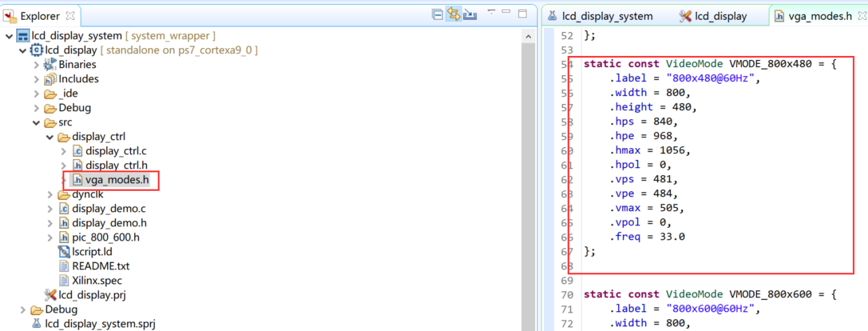Expand the dynclk folder
This screenshot has height=331, width=868.
[x=50, y=195]
